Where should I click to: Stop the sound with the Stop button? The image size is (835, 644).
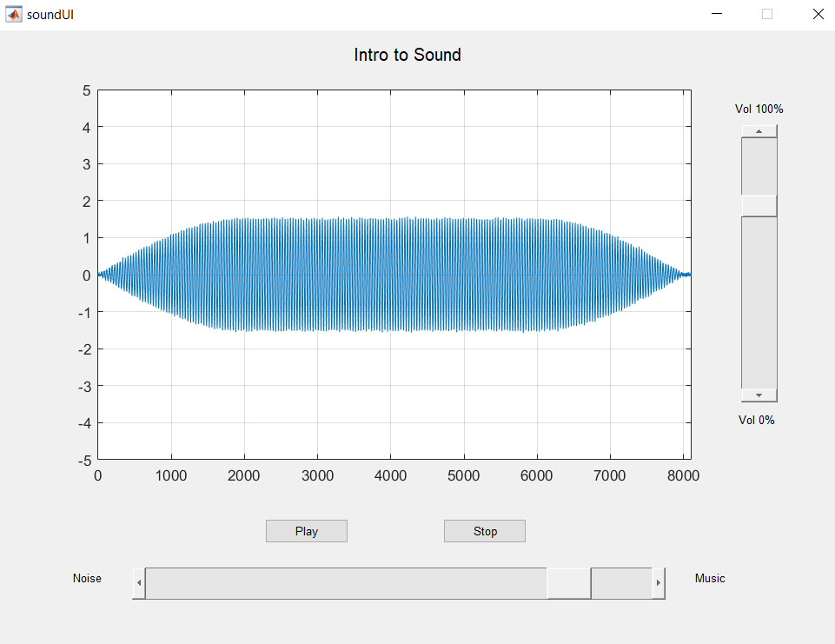point(485,531)
